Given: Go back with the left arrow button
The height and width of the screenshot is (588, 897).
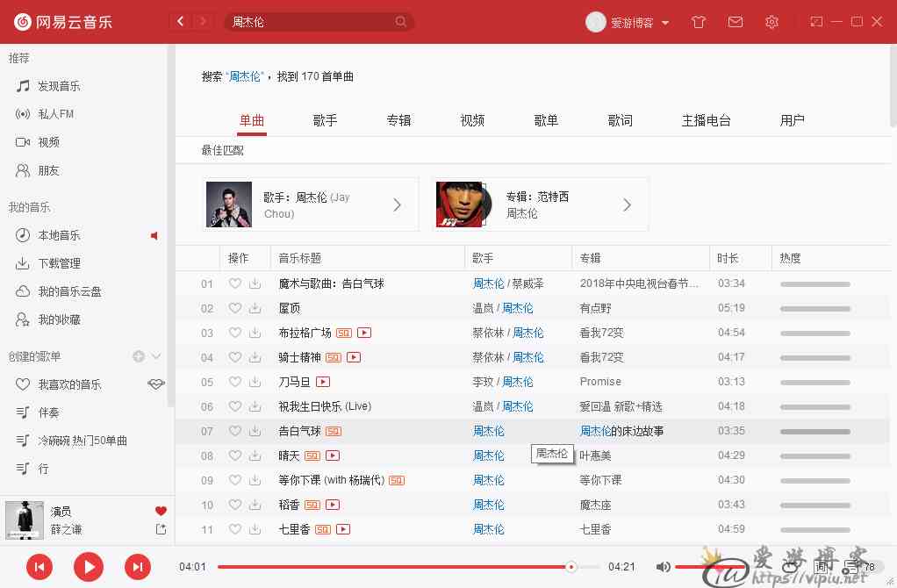Looking at the screenshot, I should (180, 22).
